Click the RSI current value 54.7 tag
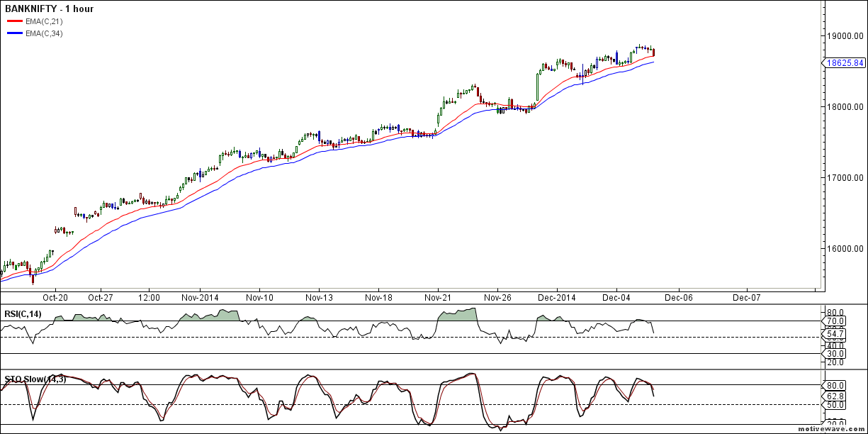The height and width of the screenshot is (434, 868). pyautogui.click(x=837, y=334)
